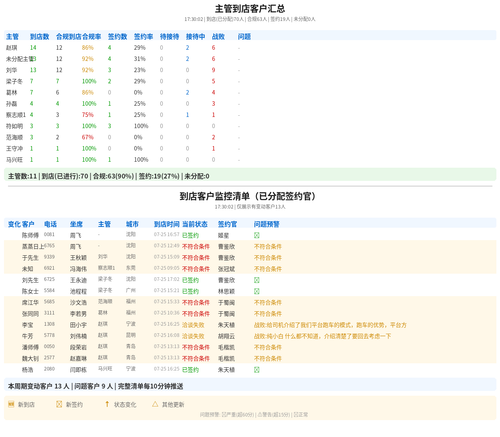Click the 问题预警 column header
Screen dimensions: 500x437
(267, 224)
